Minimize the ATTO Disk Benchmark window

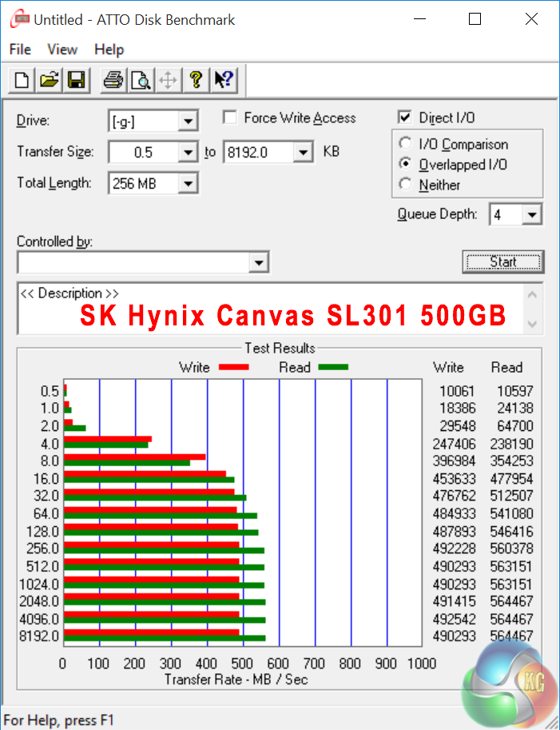(419, 19)
